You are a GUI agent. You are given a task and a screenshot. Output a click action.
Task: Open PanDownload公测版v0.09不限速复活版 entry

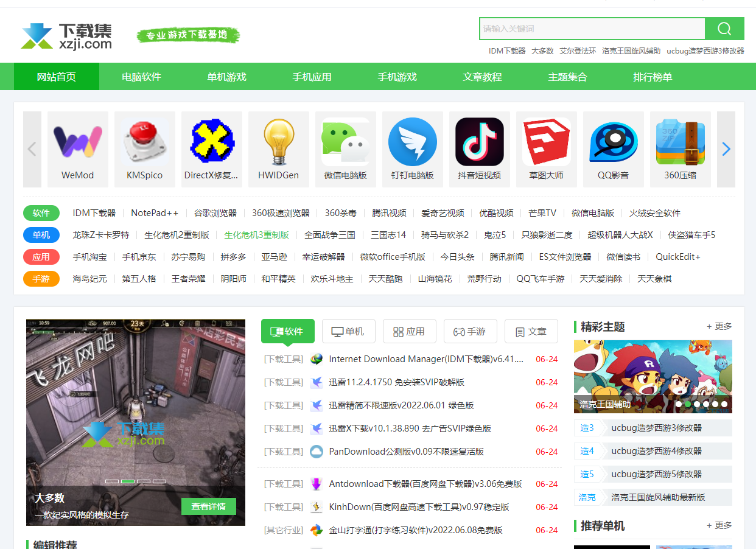407,452
